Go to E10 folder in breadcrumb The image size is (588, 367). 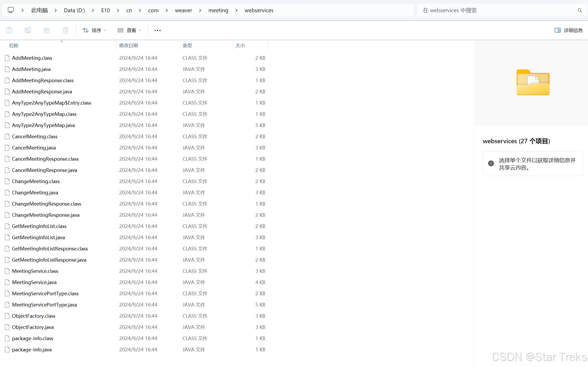(105, 10)
